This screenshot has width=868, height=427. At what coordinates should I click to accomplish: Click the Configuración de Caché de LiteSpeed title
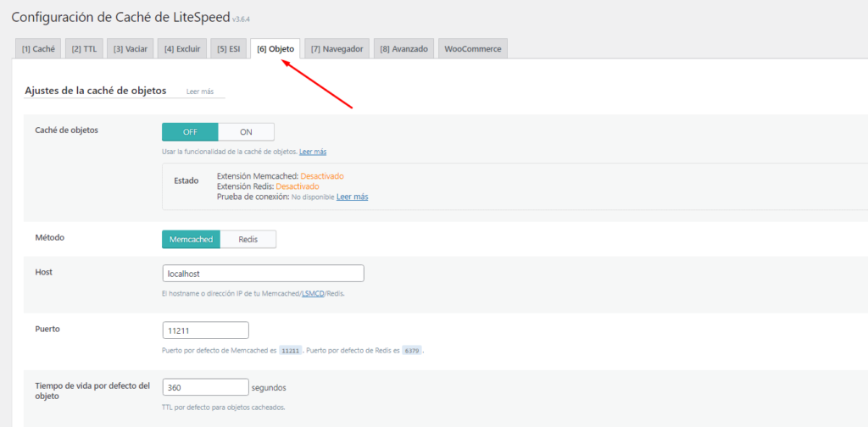click(120, 17)
